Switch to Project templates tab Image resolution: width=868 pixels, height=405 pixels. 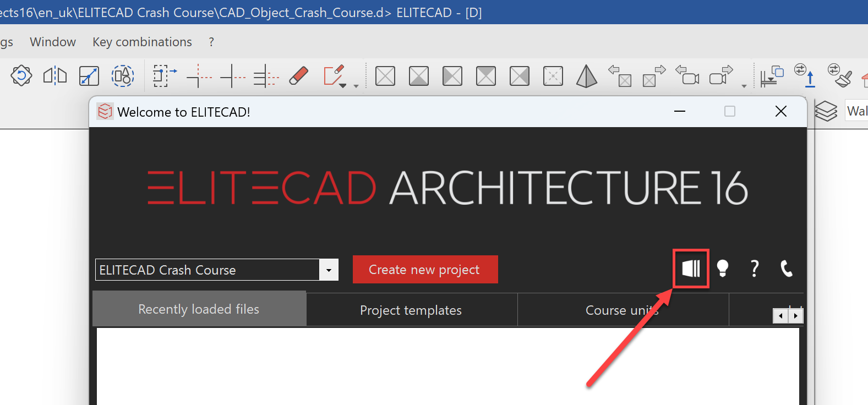tap(411, 310)
